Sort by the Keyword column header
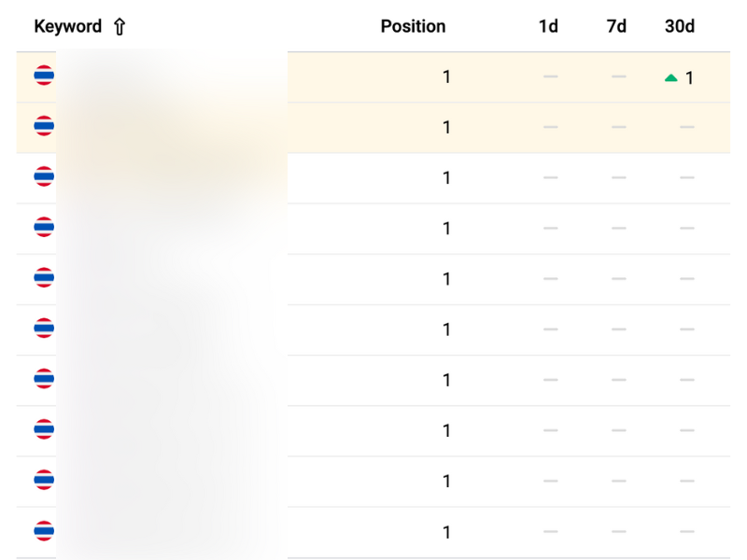This screenshot has height=560, width=747. (x=67, y=26)
